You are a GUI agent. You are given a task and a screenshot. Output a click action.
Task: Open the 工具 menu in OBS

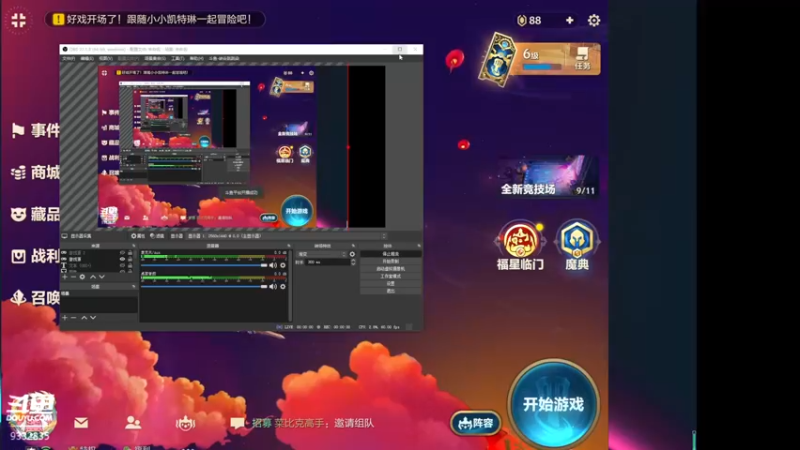178,59
